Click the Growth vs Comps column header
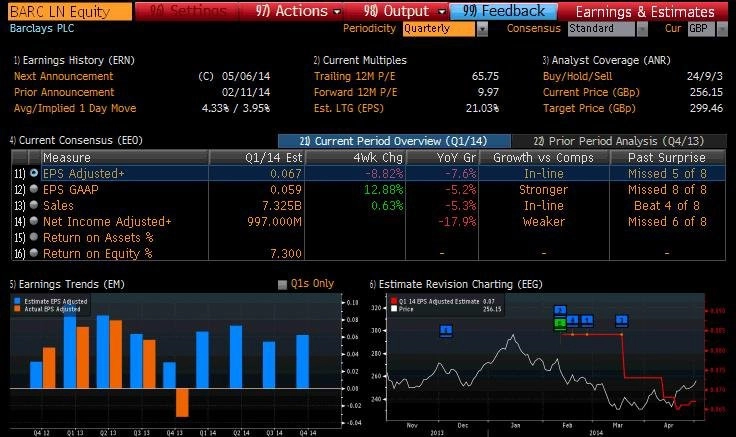This screenshot has height=437, width=736. pyautogui.click(x=544, y=157)
